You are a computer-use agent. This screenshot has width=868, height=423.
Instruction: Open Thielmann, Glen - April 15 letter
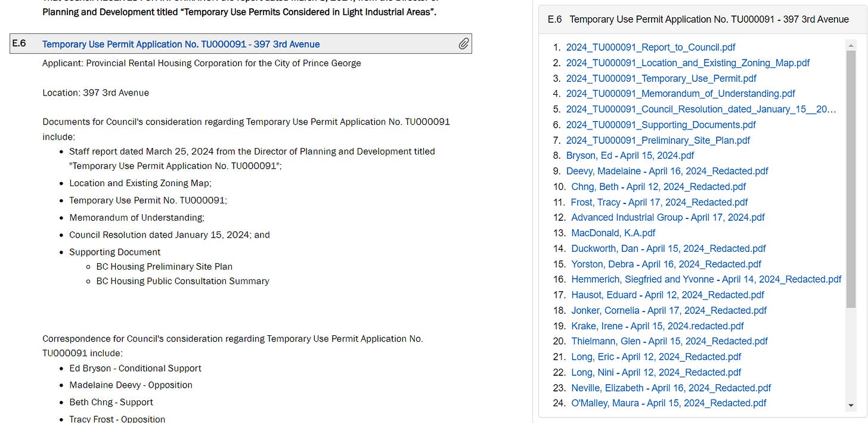point(669,341)
